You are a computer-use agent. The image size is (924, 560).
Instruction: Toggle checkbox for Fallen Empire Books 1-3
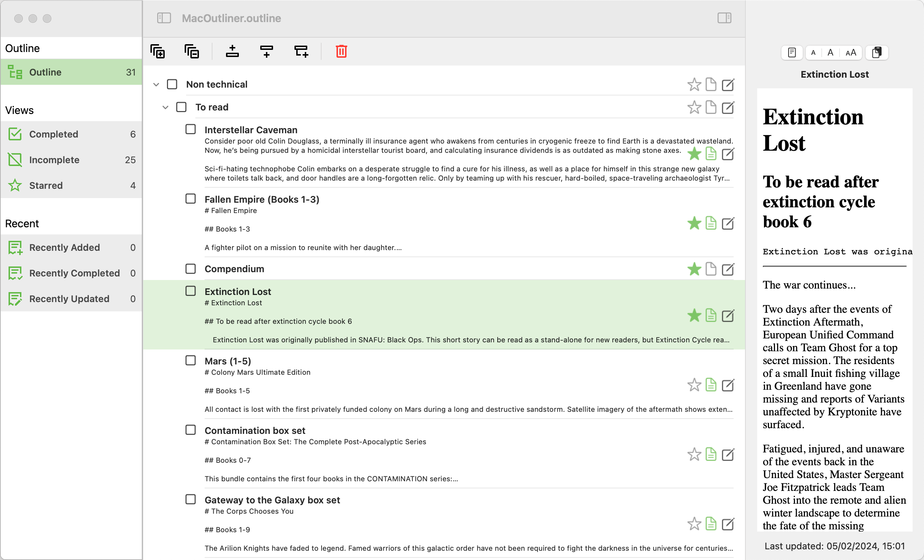(x=189, y=199)
